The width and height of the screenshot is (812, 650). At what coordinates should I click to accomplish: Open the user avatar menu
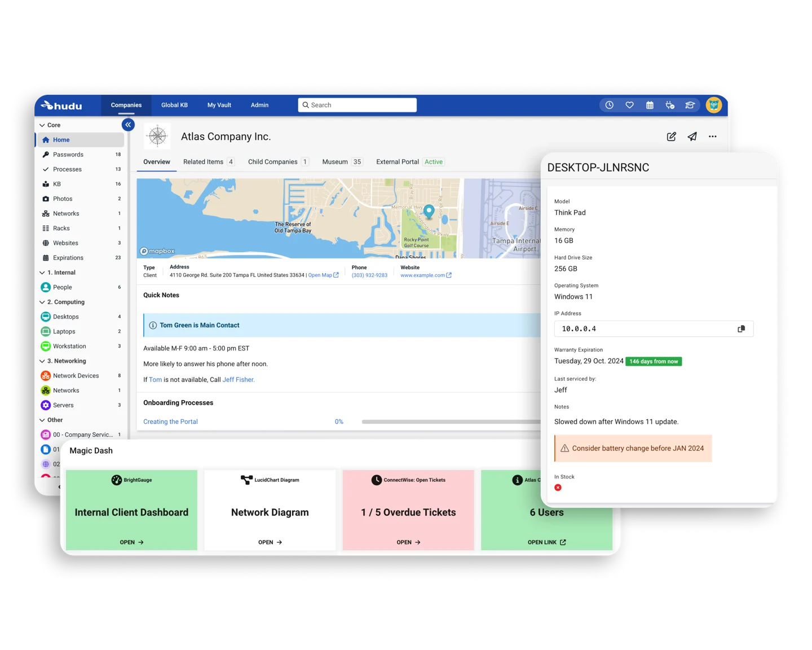[x=714, y=105]
